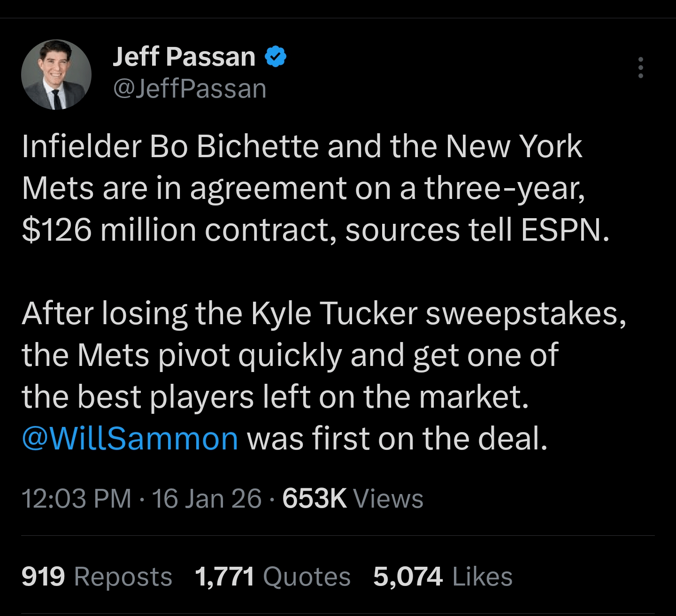Viewport: 676px width, 616px height.
Task: Click "New York" in the tweet text
Action: 514,146
